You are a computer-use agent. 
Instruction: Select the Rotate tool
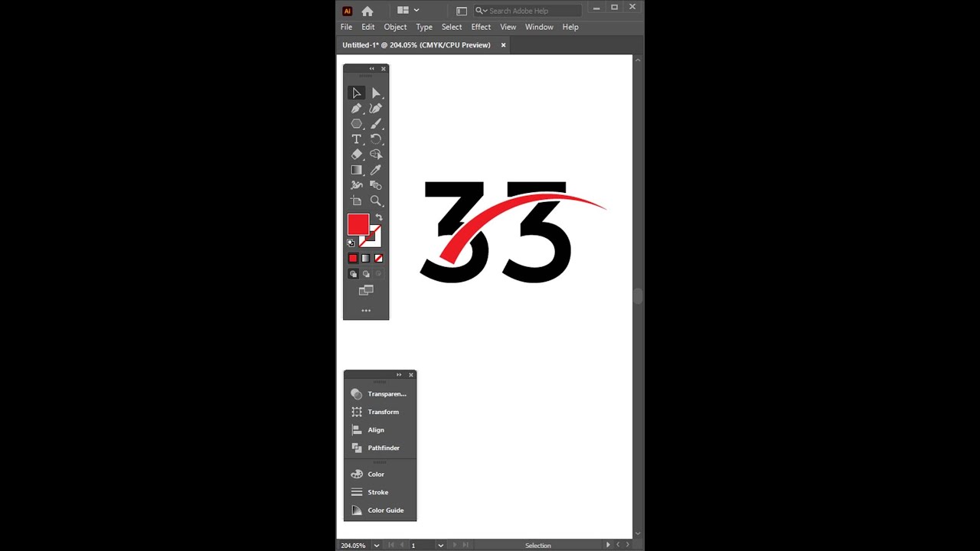[376, 139]
